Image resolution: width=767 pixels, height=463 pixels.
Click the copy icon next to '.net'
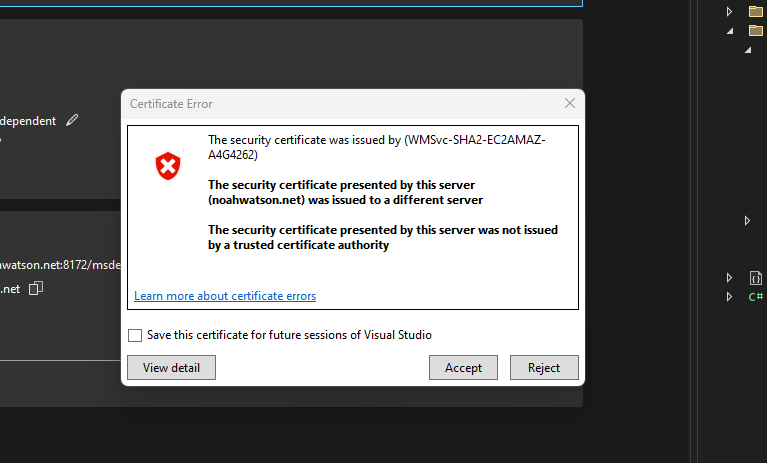click(36, 288)
